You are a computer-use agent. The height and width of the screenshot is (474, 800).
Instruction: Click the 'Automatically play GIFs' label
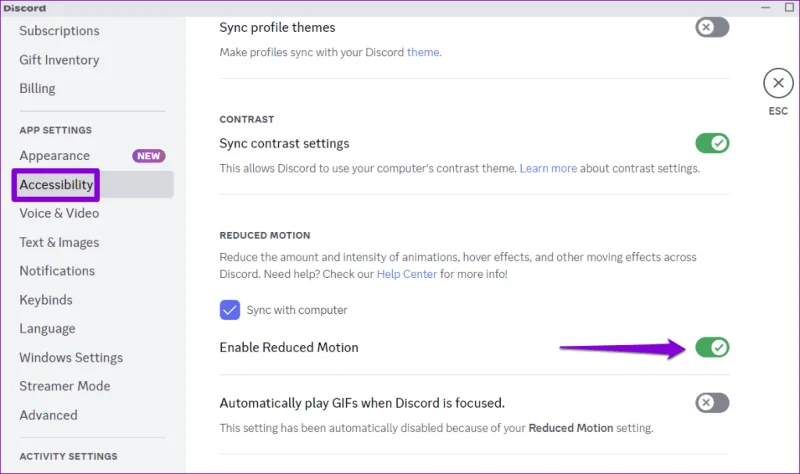tap(362, 403)
